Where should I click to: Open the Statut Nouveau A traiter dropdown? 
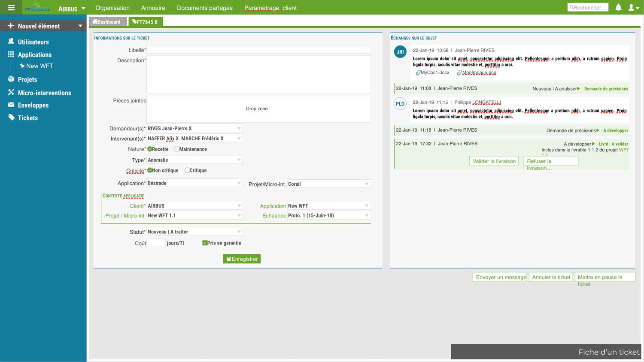point(194,232)
